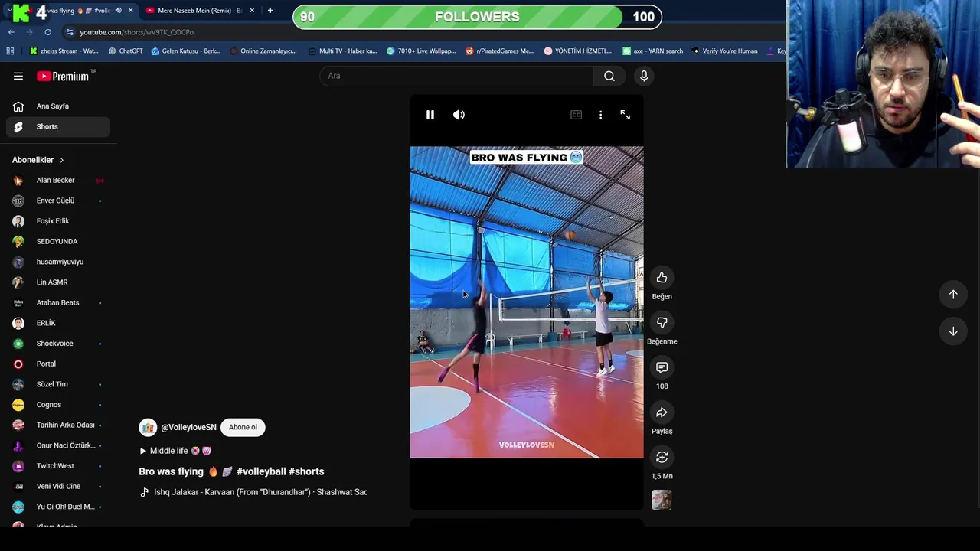Open TwitchWest channel

58,466
